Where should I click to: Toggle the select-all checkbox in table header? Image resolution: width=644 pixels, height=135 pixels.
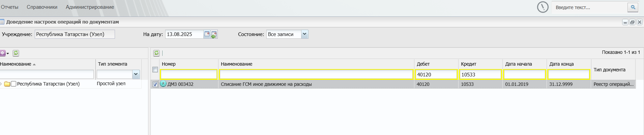pos(155,70)
